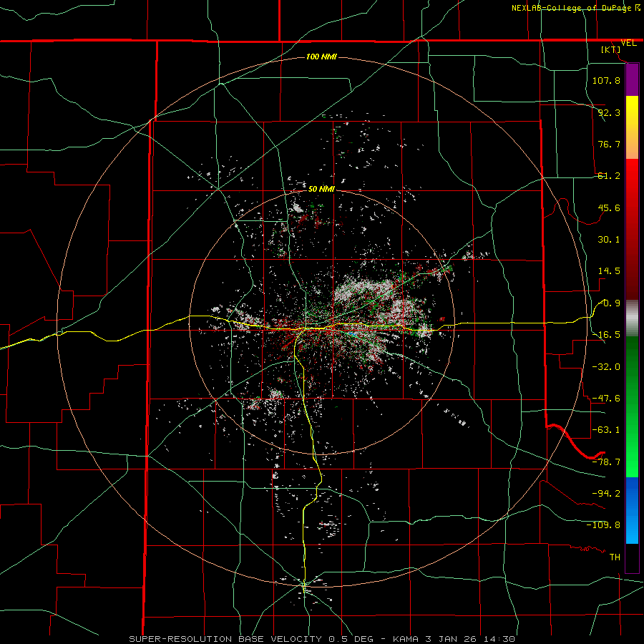Pick the gray segment of color bar
Viewport: 644px width, 644px height.
pos(632,318)
